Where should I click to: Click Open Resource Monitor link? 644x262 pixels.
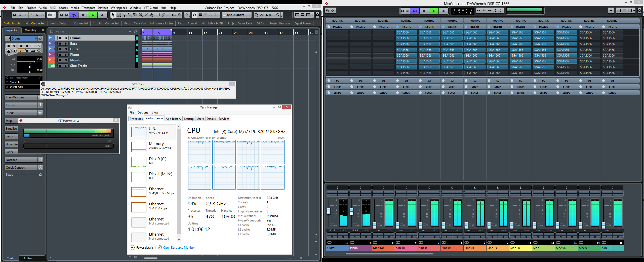pos(179,248)
